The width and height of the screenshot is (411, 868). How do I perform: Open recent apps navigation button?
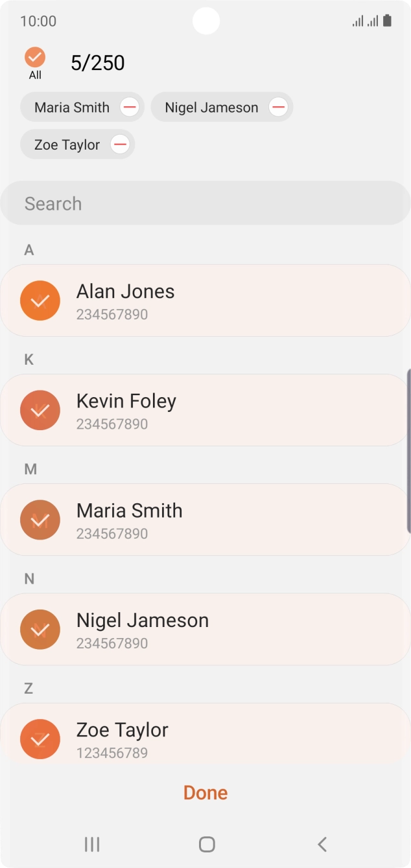pyautogui.click(x=92, y=844)
